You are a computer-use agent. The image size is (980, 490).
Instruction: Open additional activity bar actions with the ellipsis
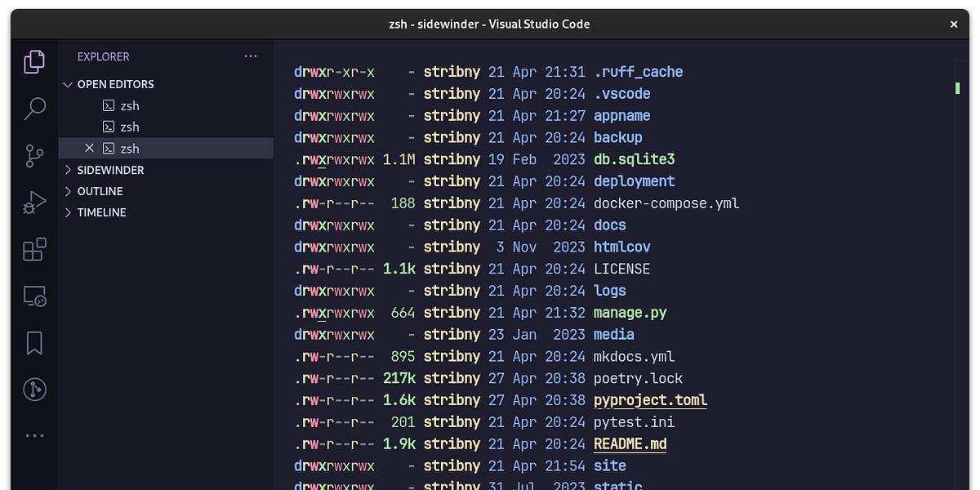pos(33,435)
